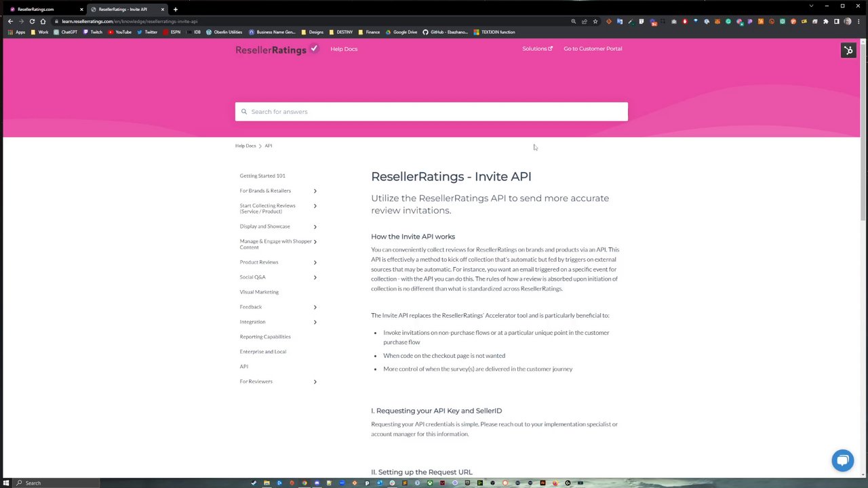
Task: Open the Business Name Gen... bookmark
Action: click(x=272, y=32)
